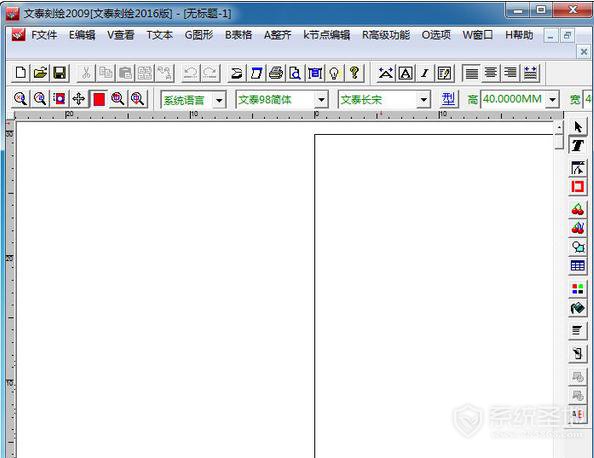Click the light bulb tips icon
The height and width of the screenshot is (458, 594).
[x=334, y=73]
